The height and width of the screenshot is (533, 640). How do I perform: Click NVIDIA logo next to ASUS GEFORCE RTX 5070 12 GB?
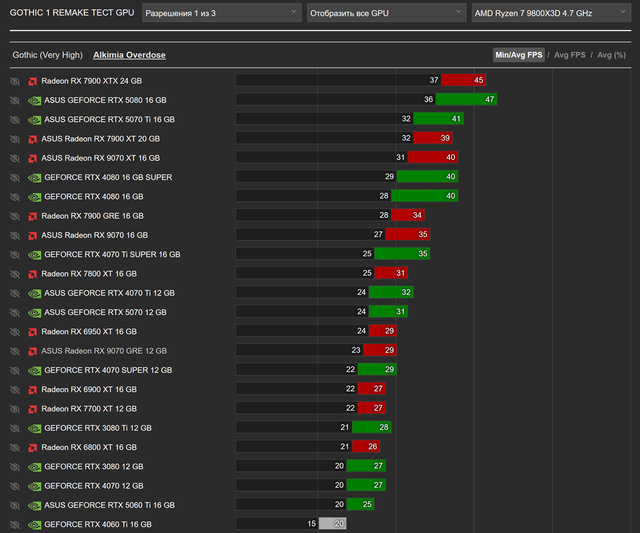(x=34, y=313)
